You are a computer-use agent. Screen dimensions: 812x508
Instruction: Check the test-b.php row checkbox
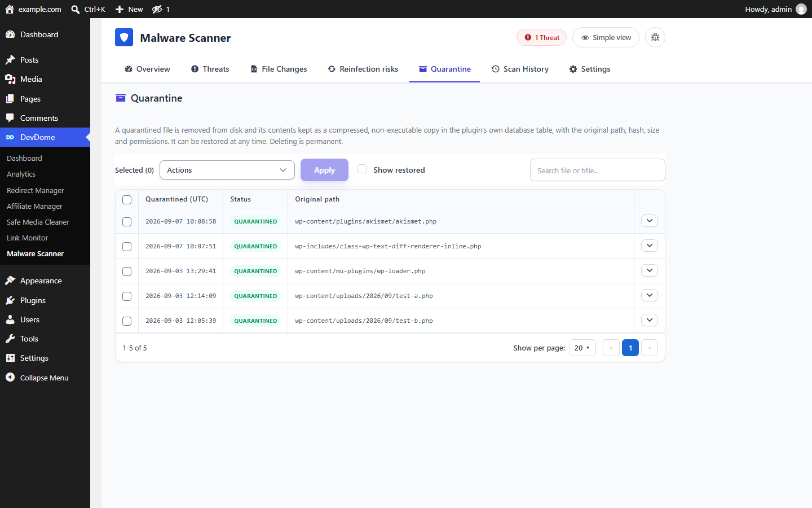pyautogui.click(x=127, y=321)
